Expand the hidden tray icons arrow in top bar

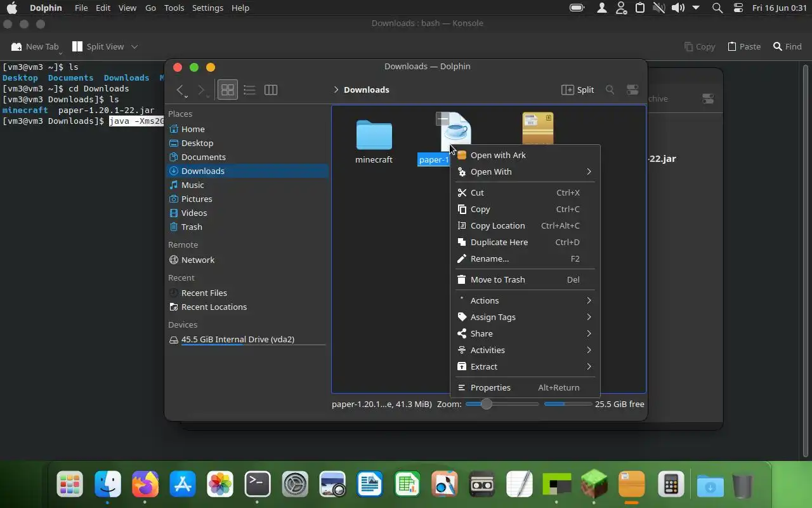tap(696, 8)
